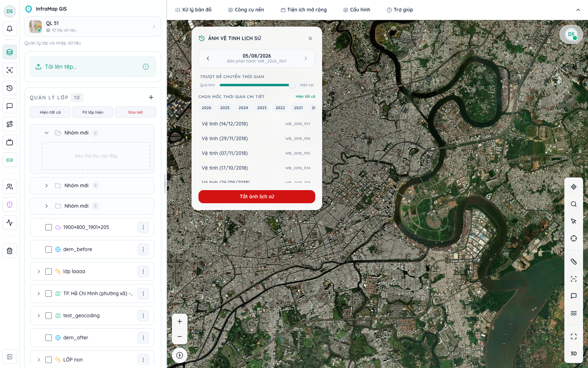Check the dem_before layer checkbox
Viewport: 588px width, 368px height.
coord(49,249)
